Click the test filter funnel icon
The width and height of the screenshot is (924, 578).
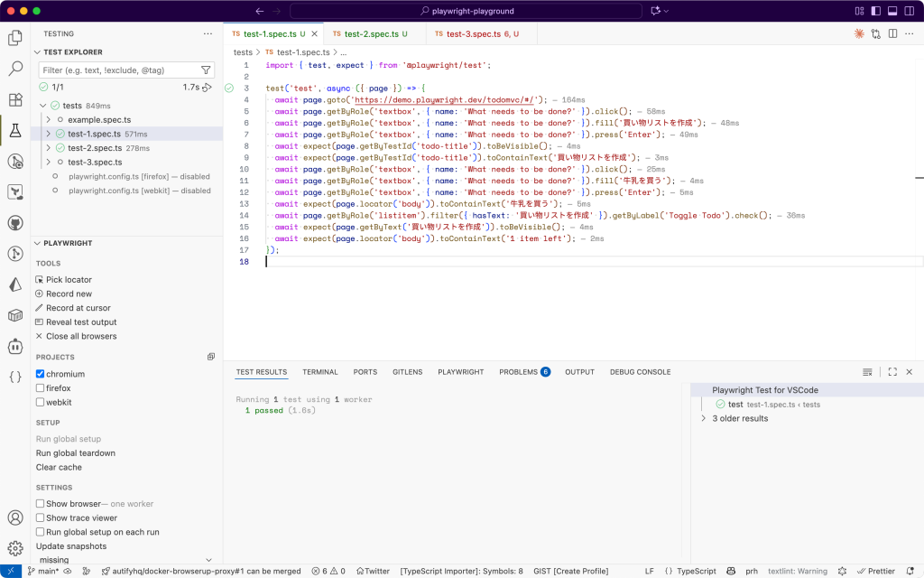click(x=206, y=70)
